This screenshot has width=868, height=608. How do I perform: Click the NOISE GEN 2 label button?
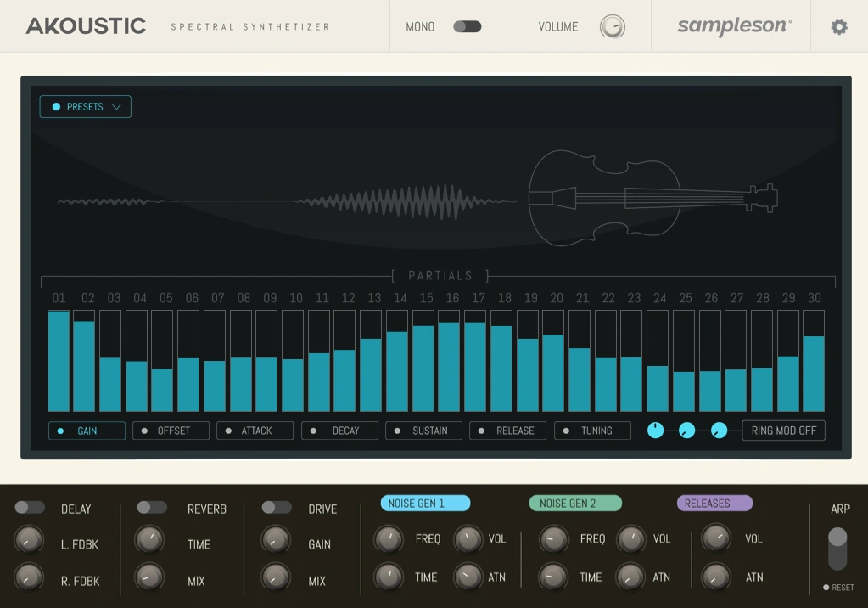[x=576, y=504]
